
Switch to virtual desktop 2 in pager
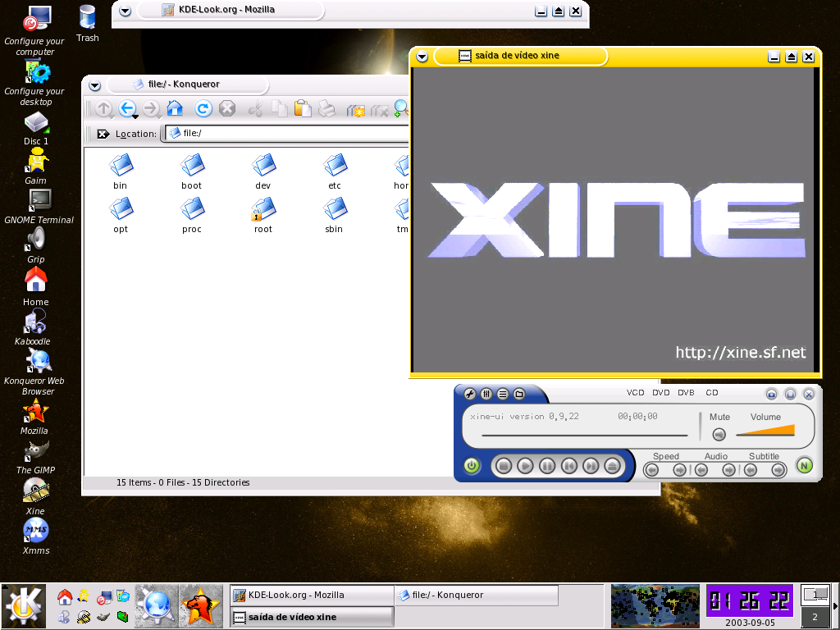click(x=815, y=617)
